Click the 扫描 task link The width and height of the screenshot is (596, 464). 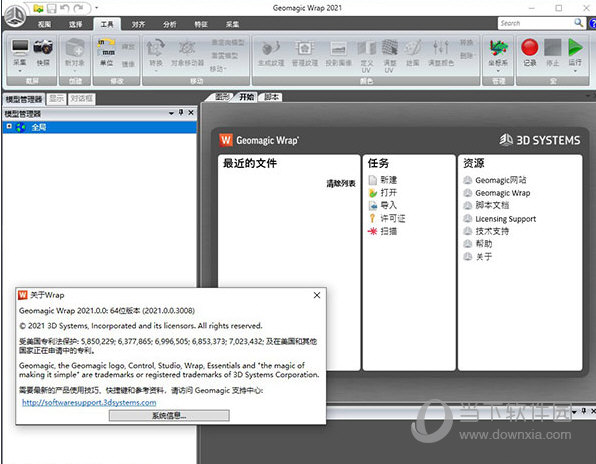(388, 231)
